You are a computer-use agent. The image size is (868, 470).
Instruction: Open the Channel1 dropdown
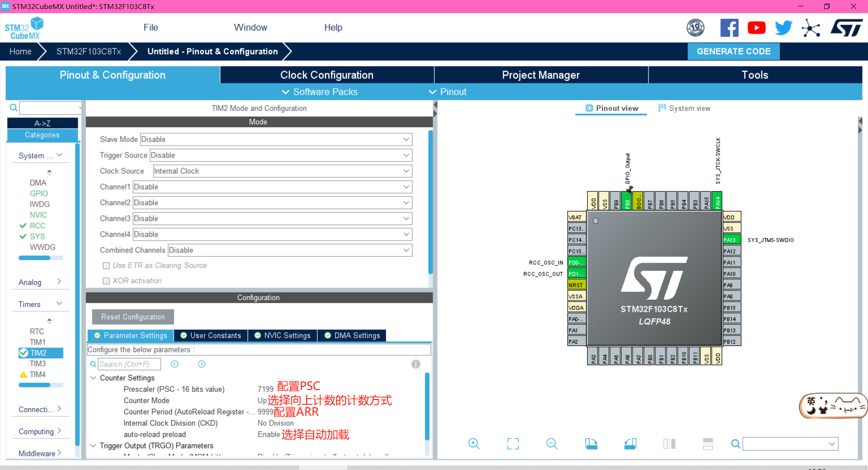click(x=273, y=187)
